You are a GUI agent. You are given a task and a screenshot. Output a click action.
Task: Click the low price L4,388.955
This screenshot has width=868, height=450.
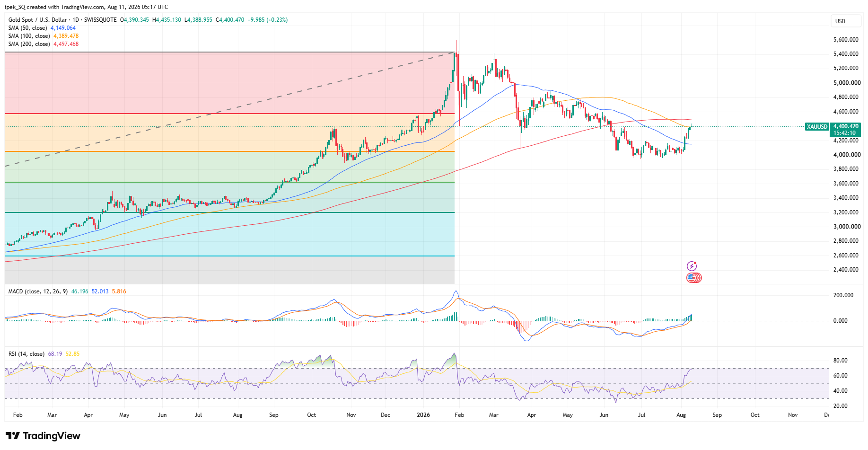pos(198,20)
